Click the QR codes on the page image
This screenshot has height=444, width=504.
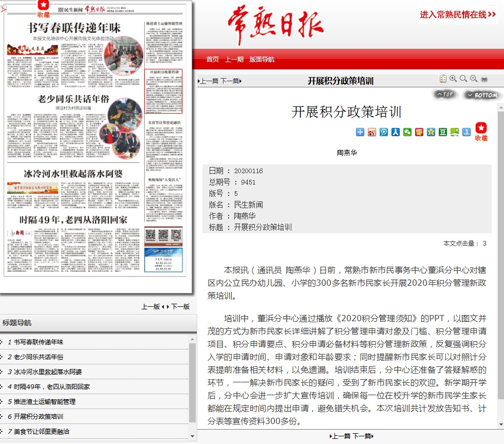click(x=163, y=235)
